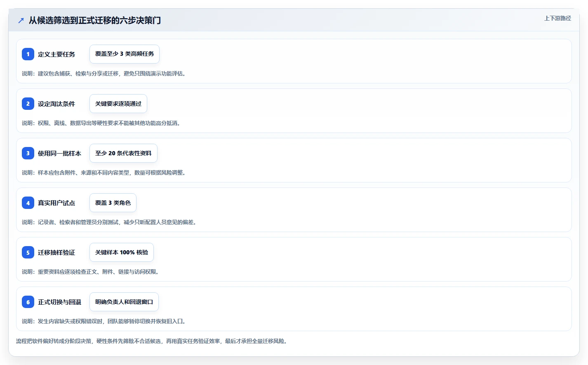Image resolution: width=588 pixels, height=365 pixels.
Task: Click the 至少 20 条代表性资料 chip
Action: pos(123,153)
